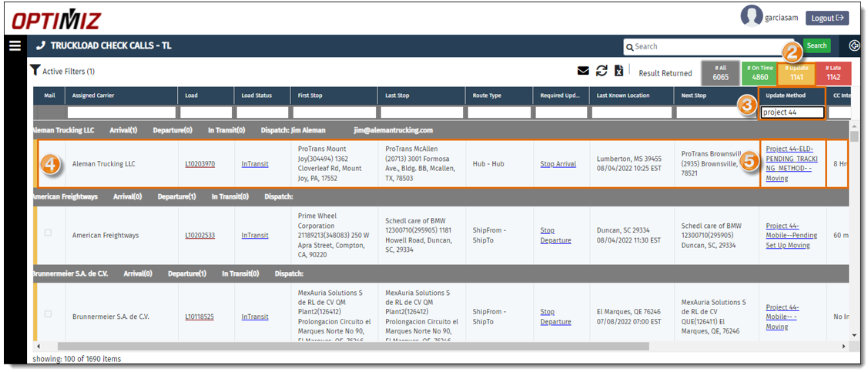The height and width of the screenshot is (372, 868).
Task: Click the refresh arrows icon
Action: coord(602,71)
